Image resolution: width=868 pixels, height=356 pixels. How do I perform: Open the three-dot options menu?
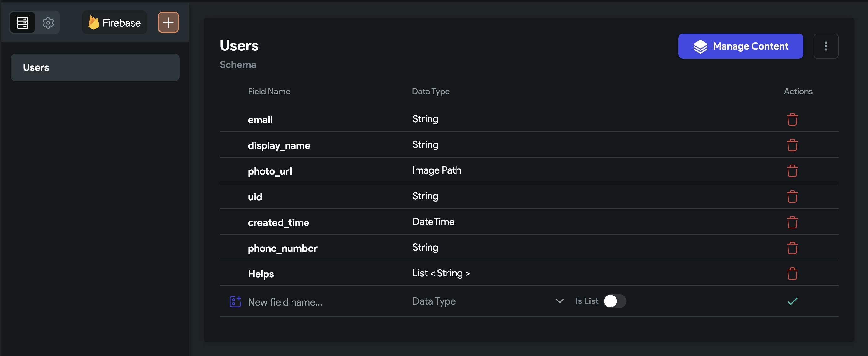[x=825, y=46]
